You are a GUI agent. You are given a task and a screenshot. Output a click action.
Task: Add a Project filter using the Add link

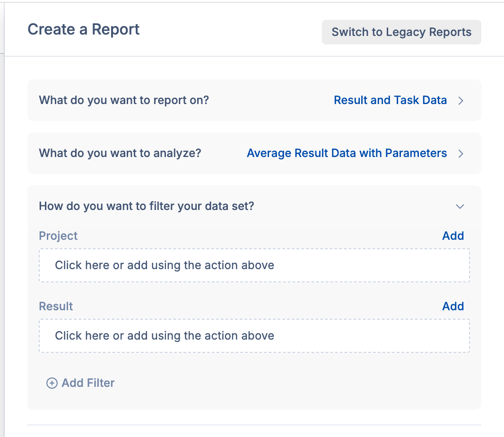[452, 236]
